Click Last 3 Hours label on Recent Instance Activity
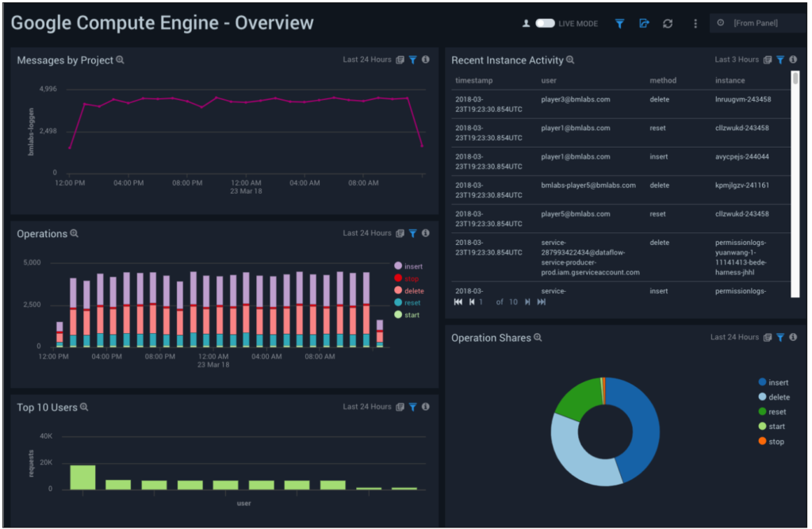 [737, 60]
